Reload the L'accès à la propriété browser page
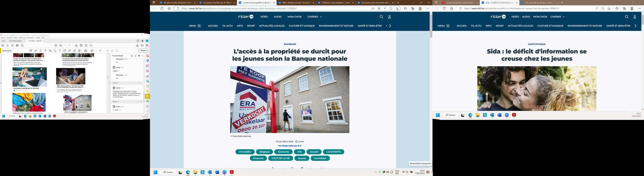644x176 pixels. [162, 9]
